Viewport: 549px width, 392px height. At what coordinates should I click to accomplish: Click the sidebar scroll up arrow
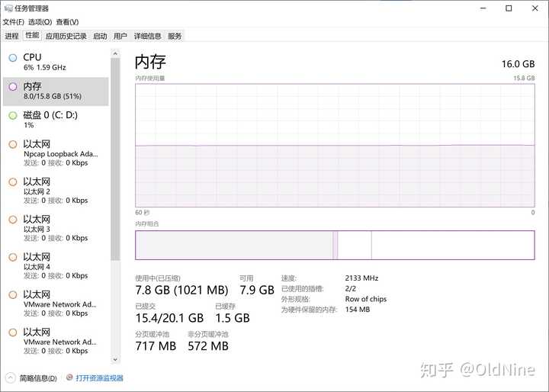point(115,53)
